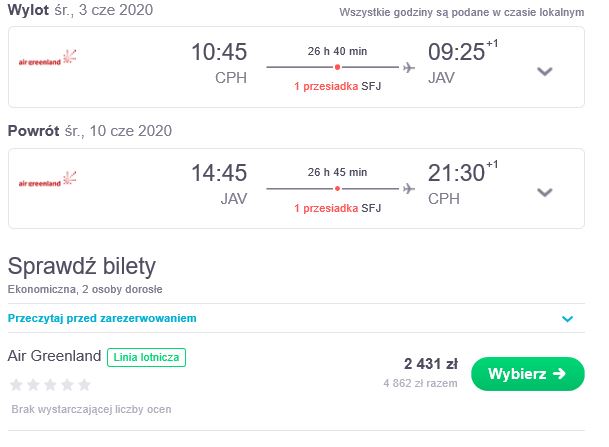609x447 pixels.
Task: Click the green Wybierz button
Action: click(528, 374)
